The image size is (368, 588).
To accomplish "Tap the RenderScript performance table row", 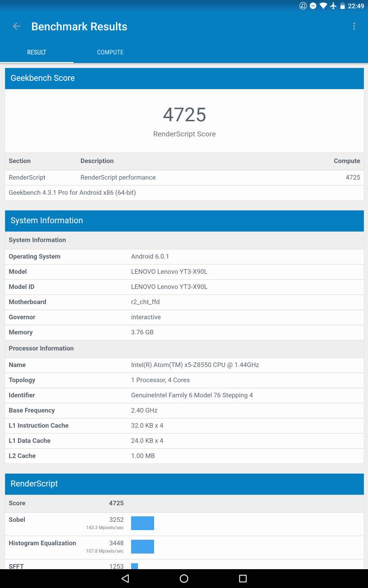I will pyautogui.click(x=184, y=177).
